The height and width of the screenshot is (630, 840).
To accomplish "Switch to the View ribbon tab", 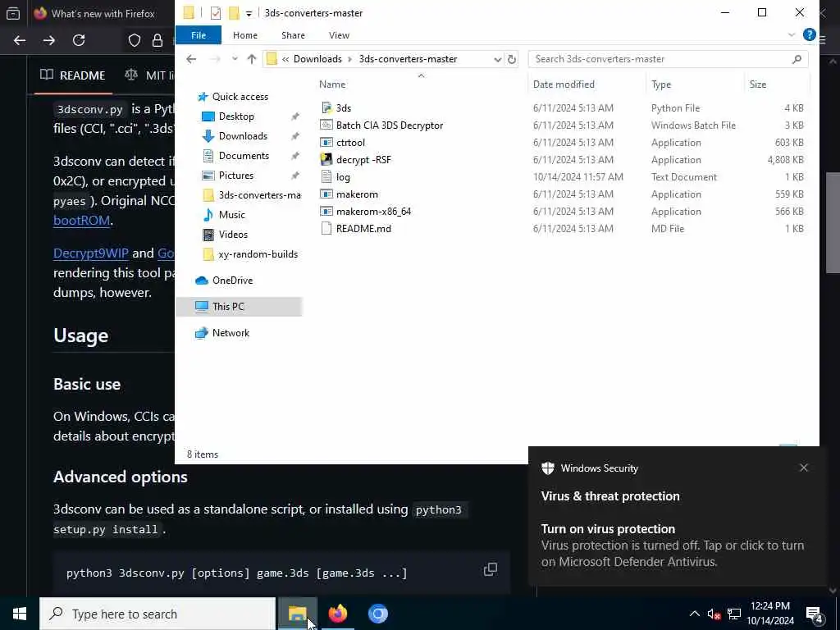I will 339,35.
